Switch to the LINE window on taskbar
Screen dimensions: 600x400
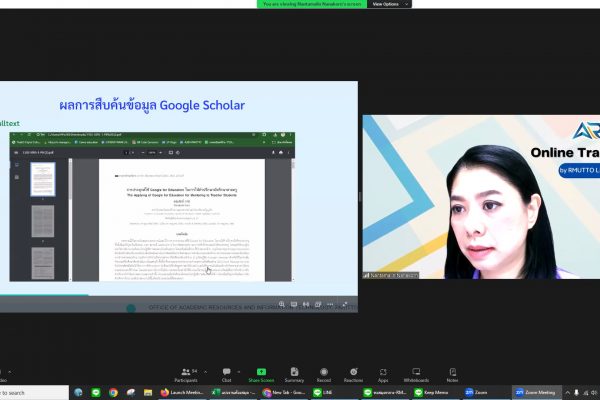click(335, 392)
